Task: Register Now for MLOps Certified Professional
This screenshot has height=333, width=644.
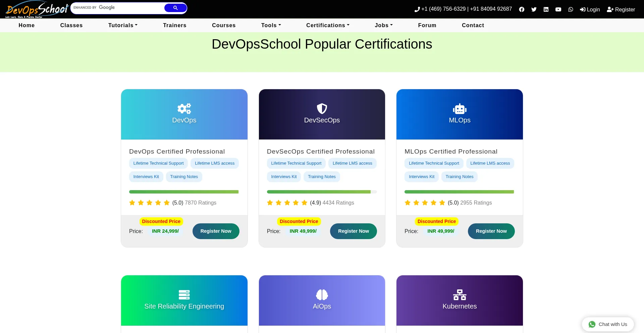Action: (x=491, y=231)
